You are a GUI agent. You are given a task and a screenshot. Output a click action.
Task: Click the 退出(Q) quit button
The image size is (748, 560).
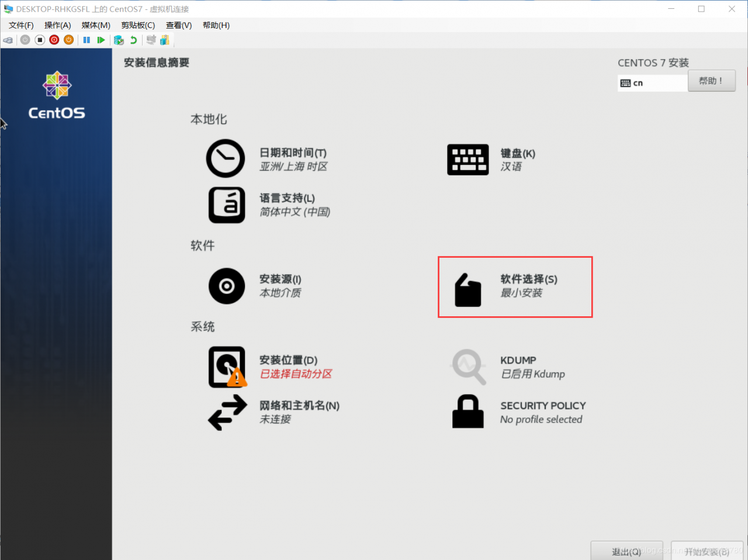coord(626,551)
